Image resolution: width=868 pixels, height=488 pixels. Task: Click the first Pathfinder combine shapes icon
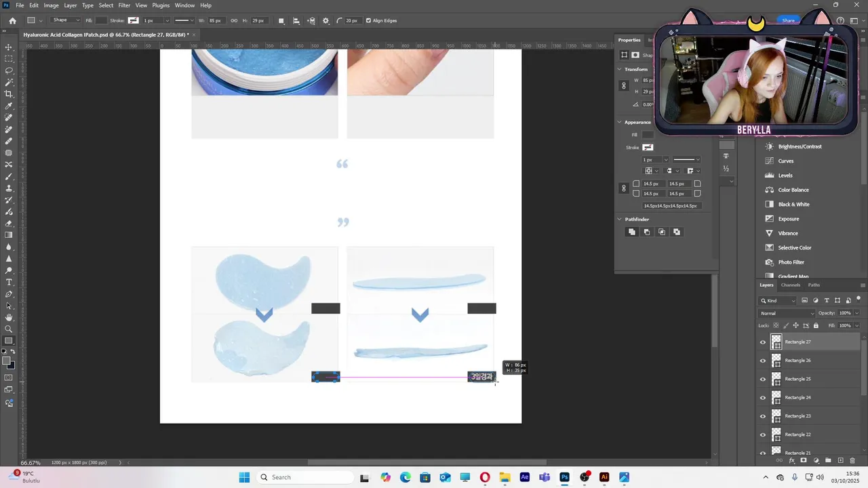coord(631,232)
